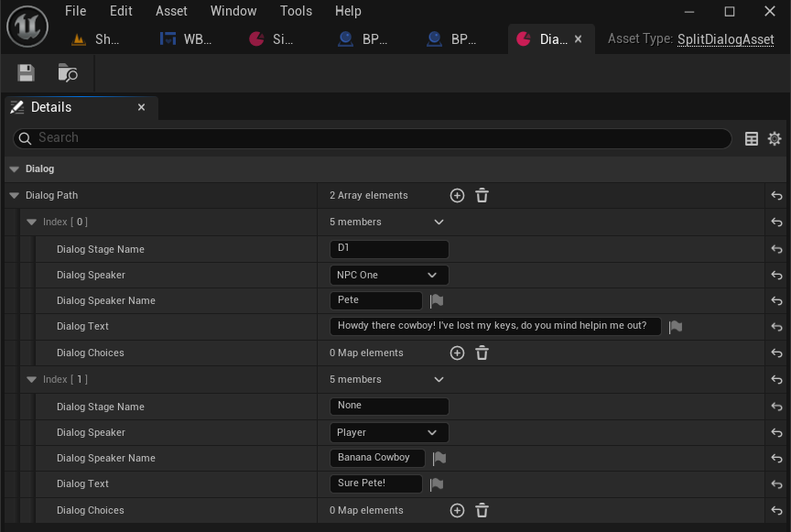Viewport: 791px width, 532px height.
Task: Collapse the Dialog category section
Action: click(x=14, y=169)
